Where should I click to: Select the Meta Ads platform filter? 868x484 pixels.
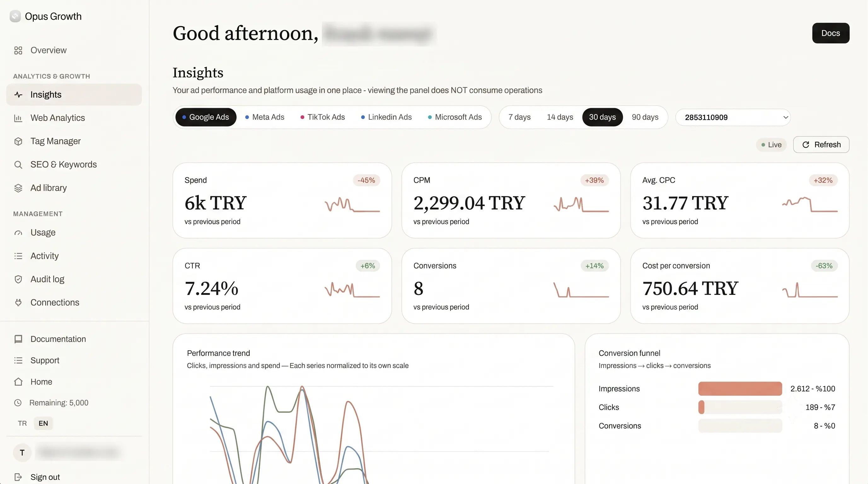tap(265, 117)
